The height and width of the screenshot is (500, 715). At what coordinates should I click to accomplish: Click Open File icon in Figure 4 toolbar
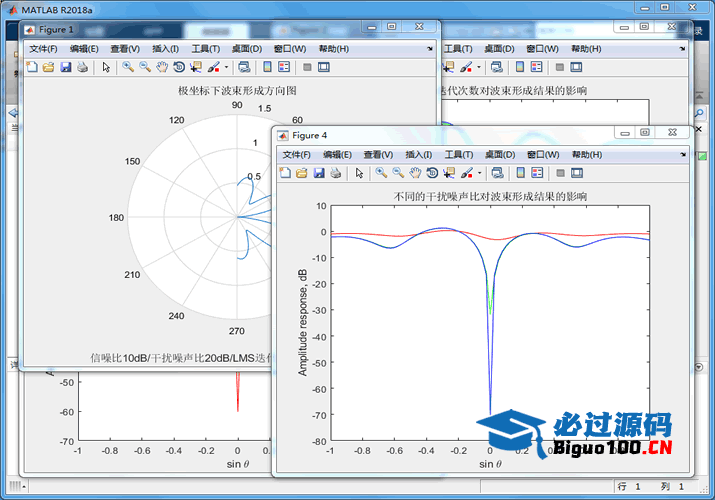[302, 173]
